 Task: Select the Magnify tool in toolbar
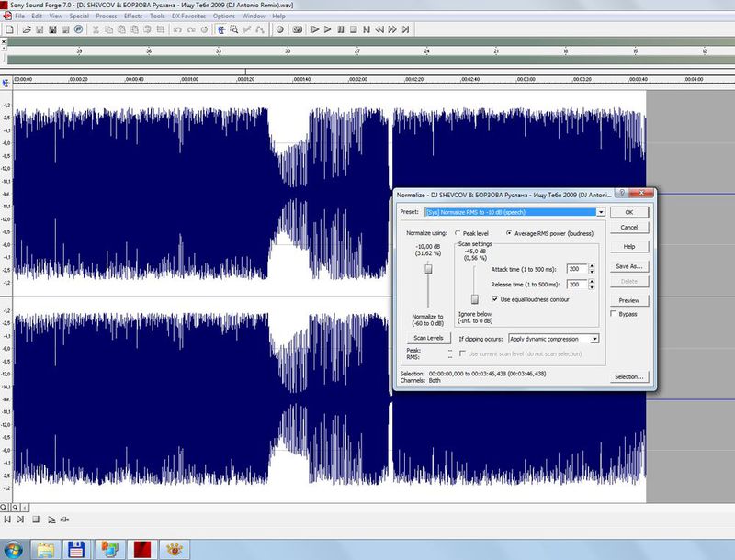point(234,29)
